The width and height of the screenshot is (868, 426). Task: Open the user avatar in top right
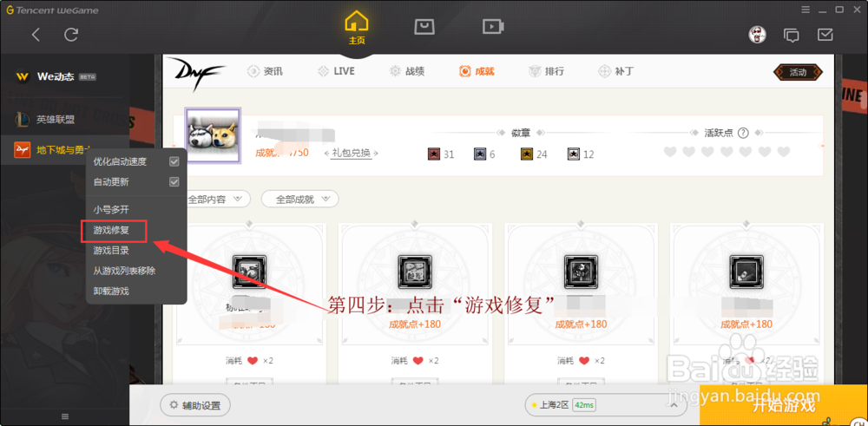click(x=758, y=35)
